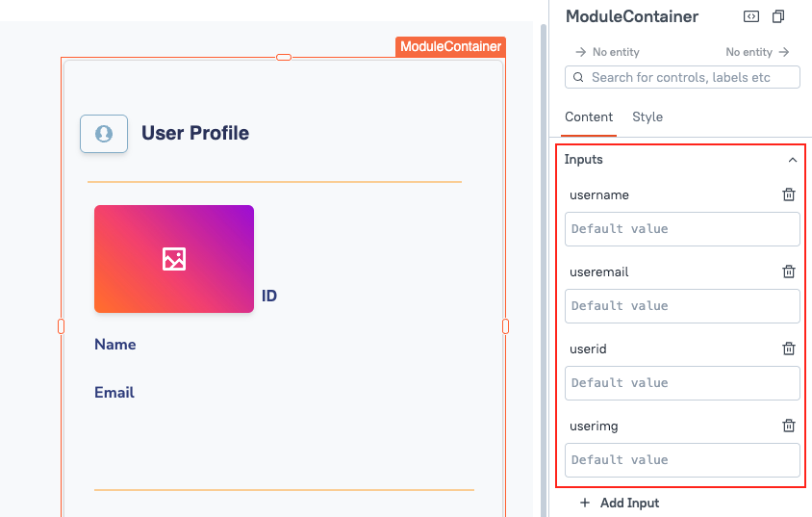Screen dimensions: 812x517
Task: Switch to the Style tab
Action: 647,116
